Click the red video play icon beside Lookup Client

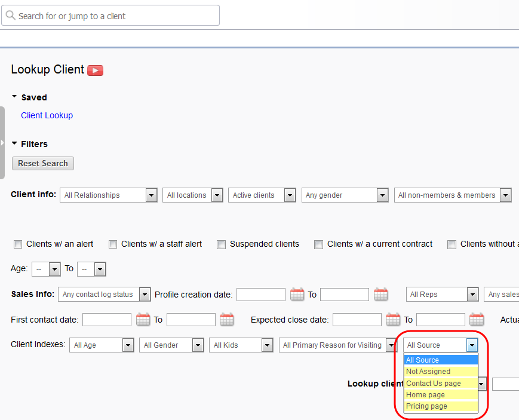tap(95, 70)
